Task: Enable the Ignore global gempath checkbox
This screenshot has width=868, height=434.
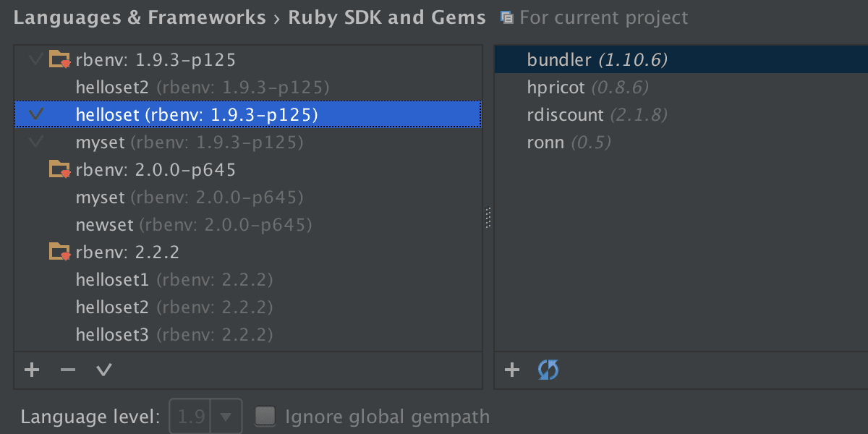Action: pos(266,417)
